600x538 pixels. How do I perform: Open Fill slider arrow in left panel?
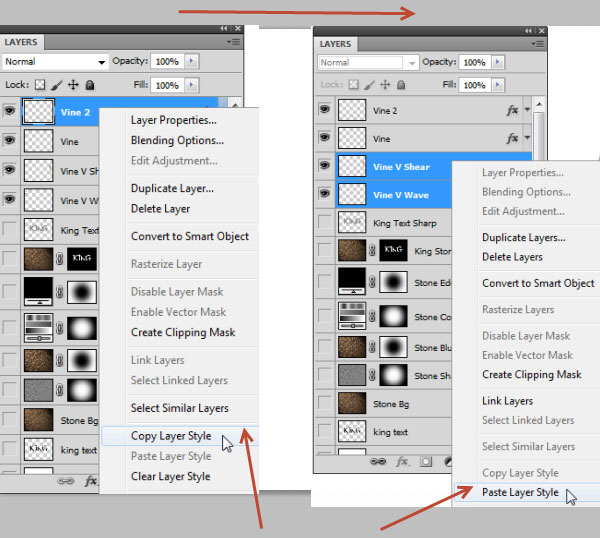pyautogui.click(x=191, y=85)
